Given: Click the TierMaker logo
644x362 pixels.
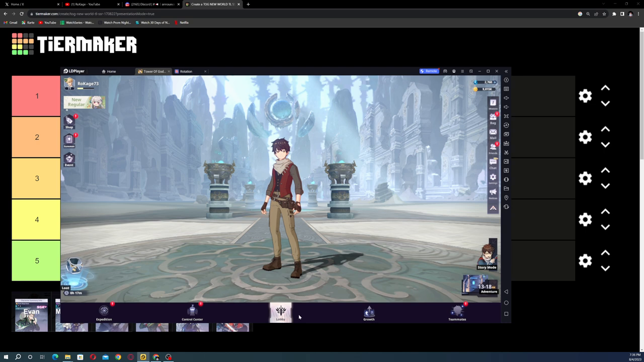Looking at the screenshot, I should click(x=74, y=44).
